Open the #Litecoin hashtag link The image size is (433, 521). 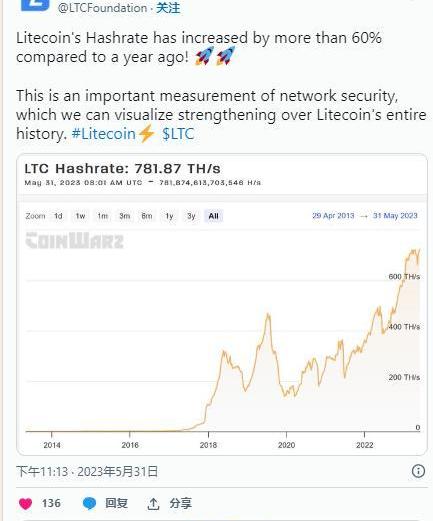tap(104, 134)
